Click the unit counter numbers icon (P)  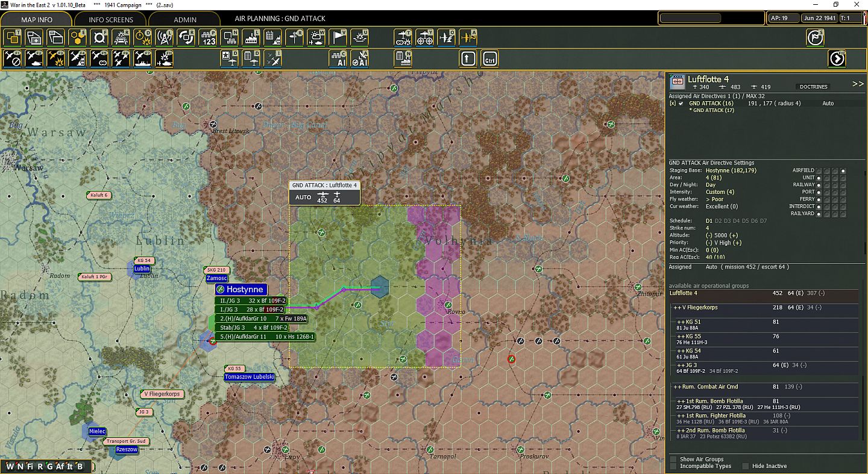207,37
